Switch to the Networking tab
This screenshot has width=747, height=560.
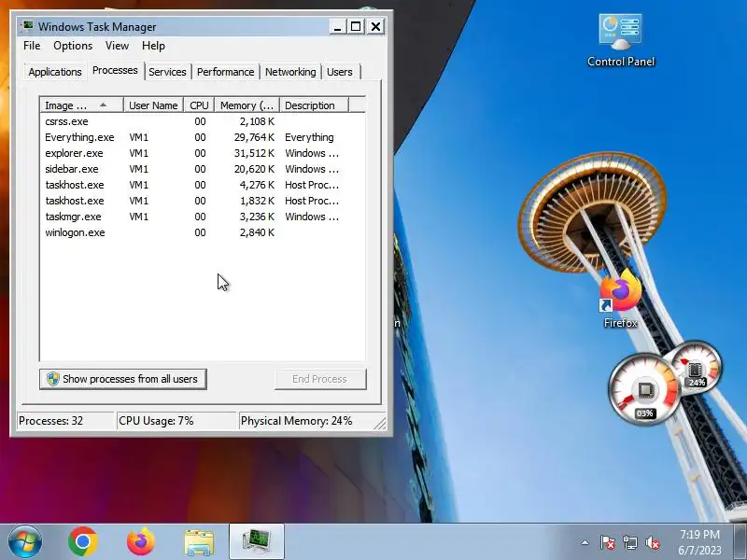pos(290,72)
